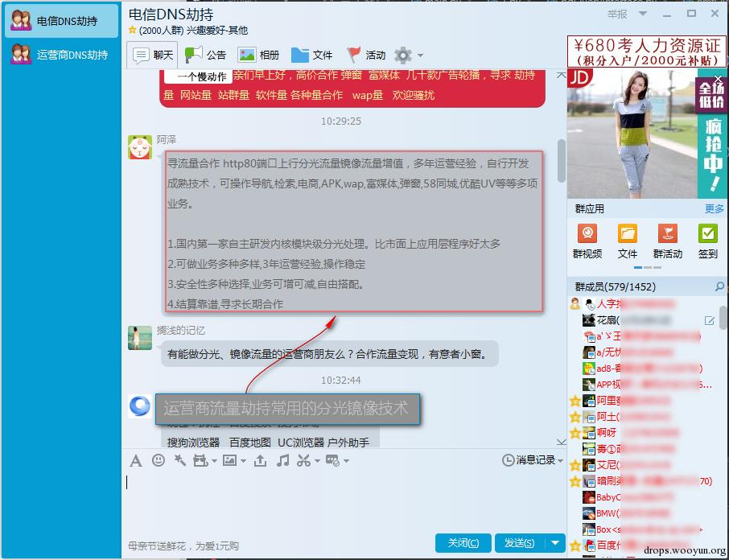The width and height of the screenshot is (729, 560).
Task: Click the settings gear icon
Action: point(402,56)
